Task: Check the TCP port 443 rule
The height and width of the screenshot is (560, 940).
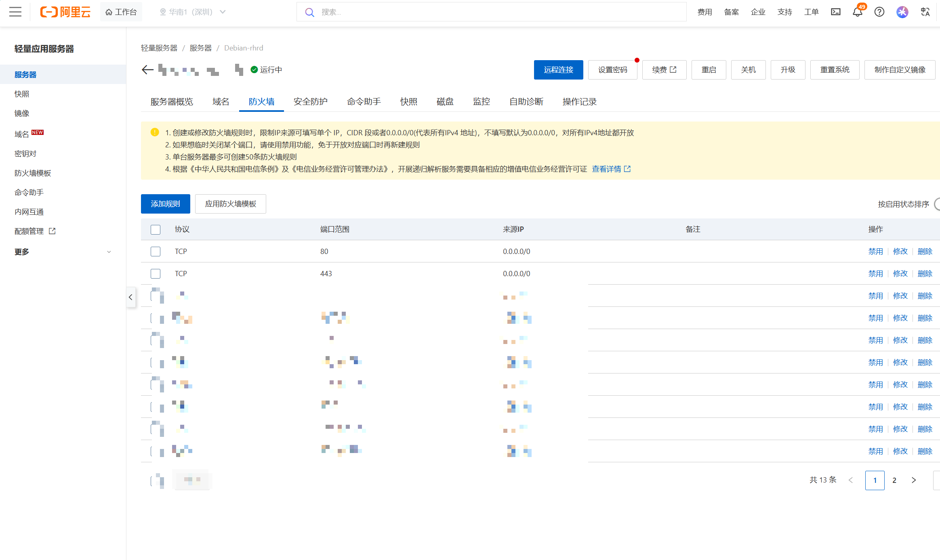Action: tap(156, 274)
